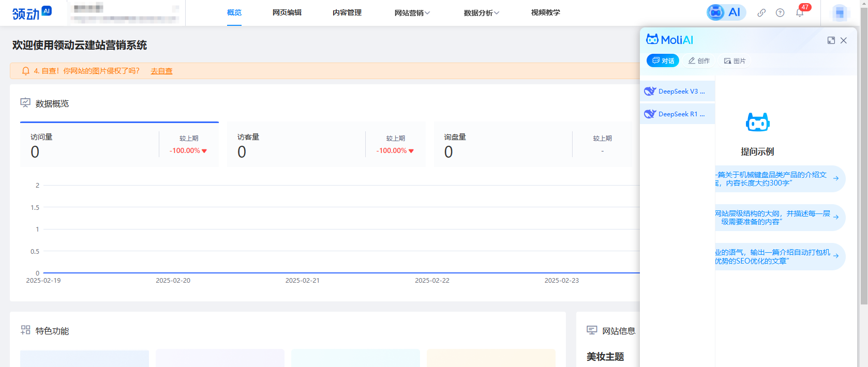Click the 领动 AI logo
The width and height of the screenshot is (868, 367).
(x=32, y=13)
